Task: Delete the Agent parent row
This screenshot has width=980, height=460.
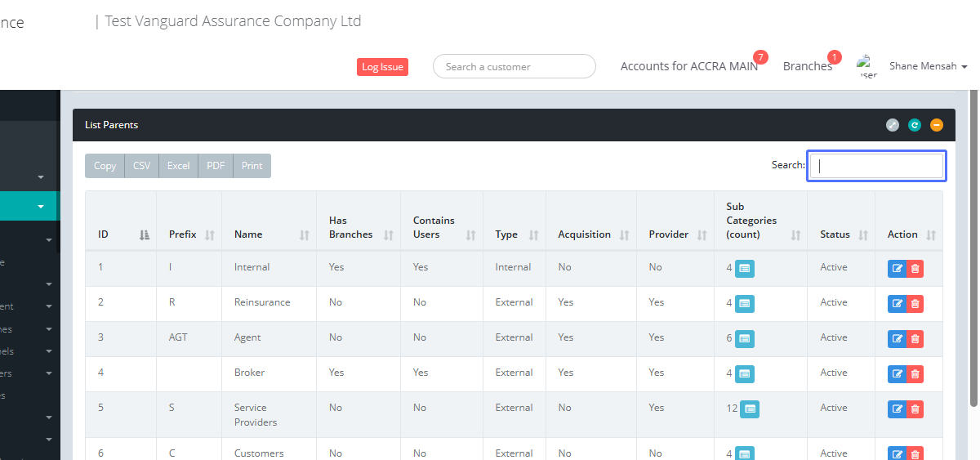Action: pos(915,339)
